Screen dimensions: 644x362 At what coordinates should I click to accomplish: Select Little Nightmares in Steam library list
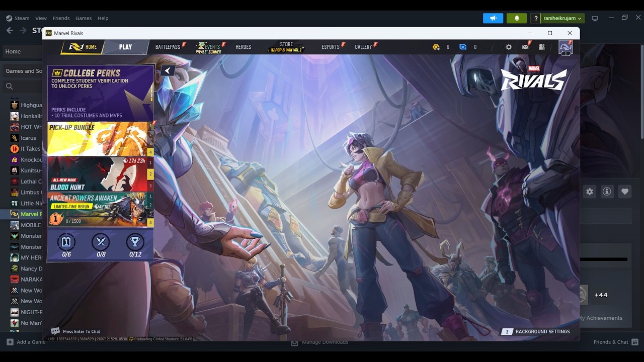[26, 203]
